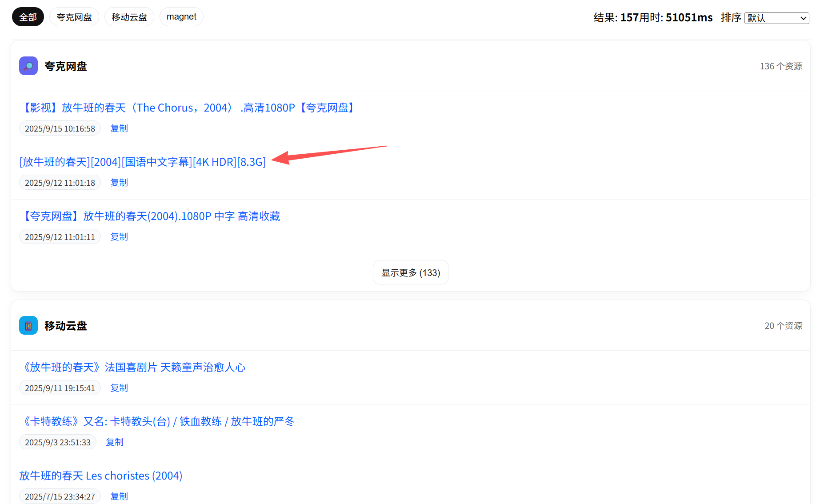Switch to the 夸克网盘 filter tab
The width and height of the screenshot is (816, 504).
(74, 17)
